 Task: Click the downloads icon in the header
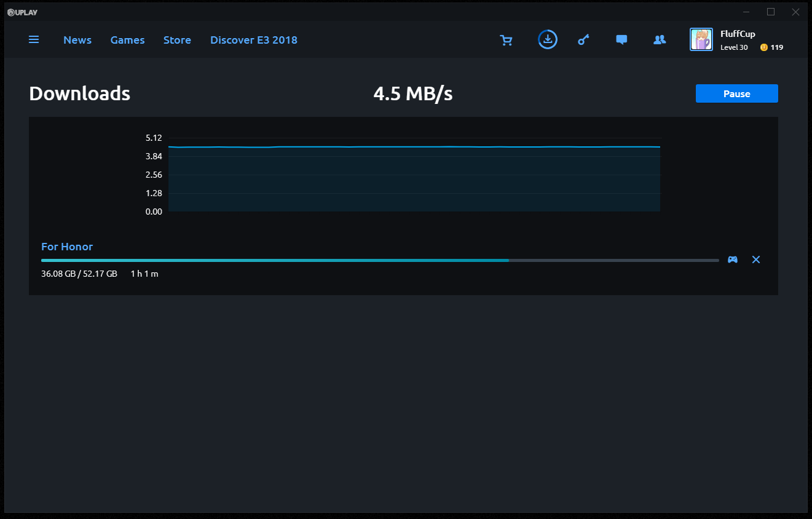[x=548, y=39]
